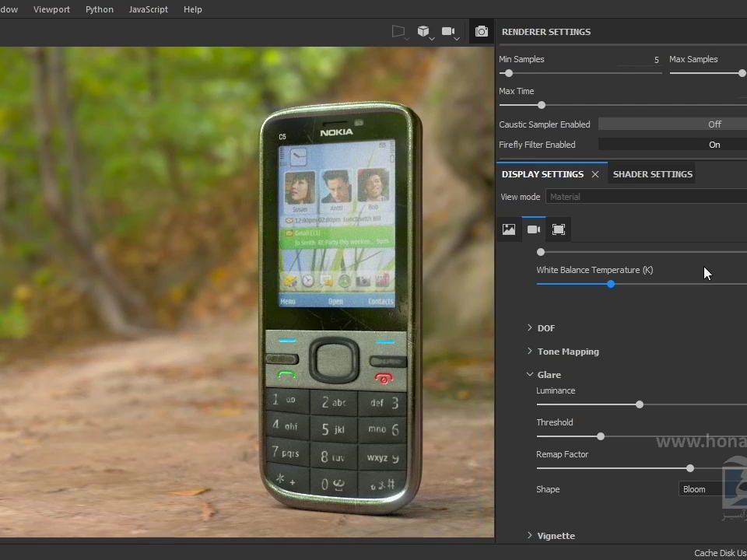
Task: Open the Help menu
Action: pyautogui.click(x=193, y=9)
